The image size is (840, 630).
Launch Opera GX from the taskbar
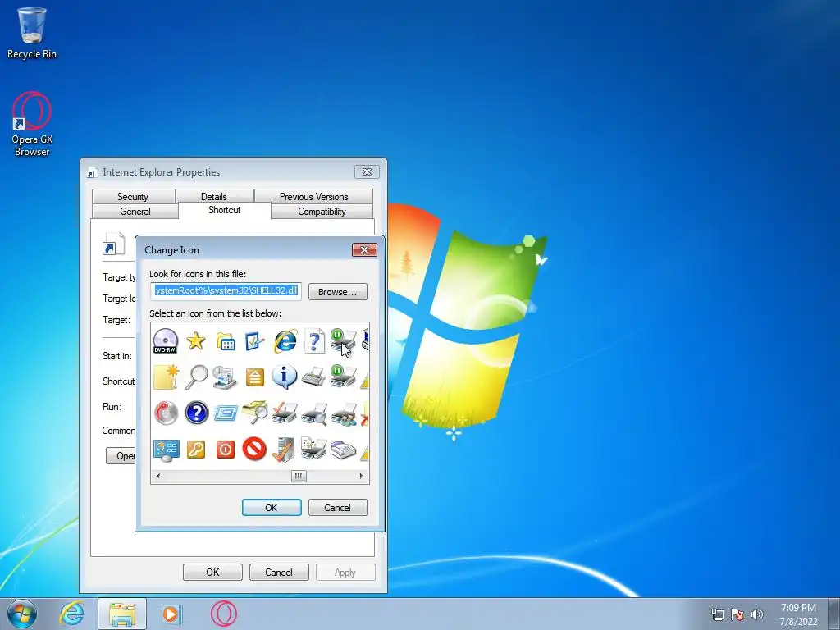[224, 614]
